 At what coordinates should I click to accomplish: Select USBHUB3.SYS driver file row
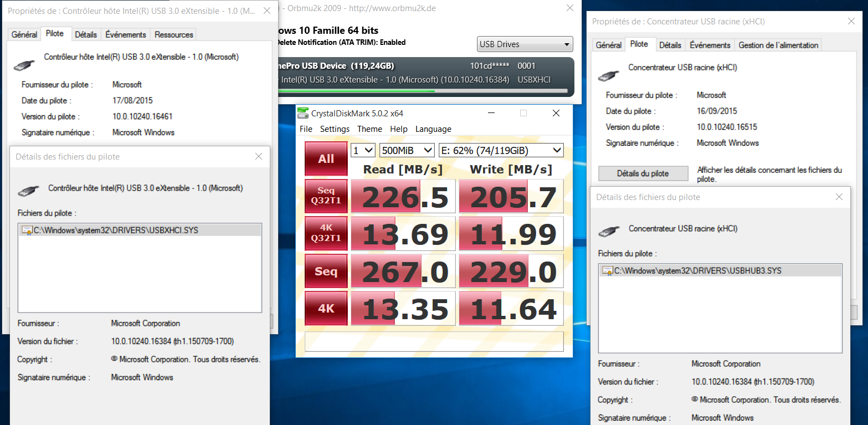coord(720,271)
